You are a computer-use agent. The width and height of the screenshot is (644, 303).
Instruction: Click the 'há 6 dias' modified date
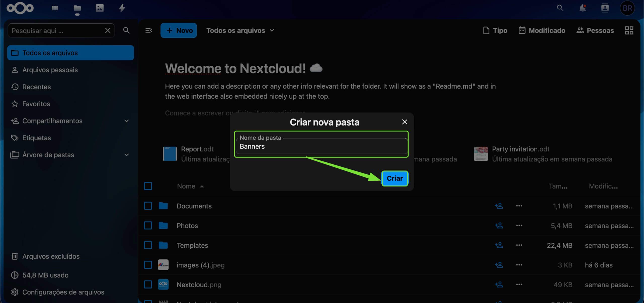click(x=598, y=265)
